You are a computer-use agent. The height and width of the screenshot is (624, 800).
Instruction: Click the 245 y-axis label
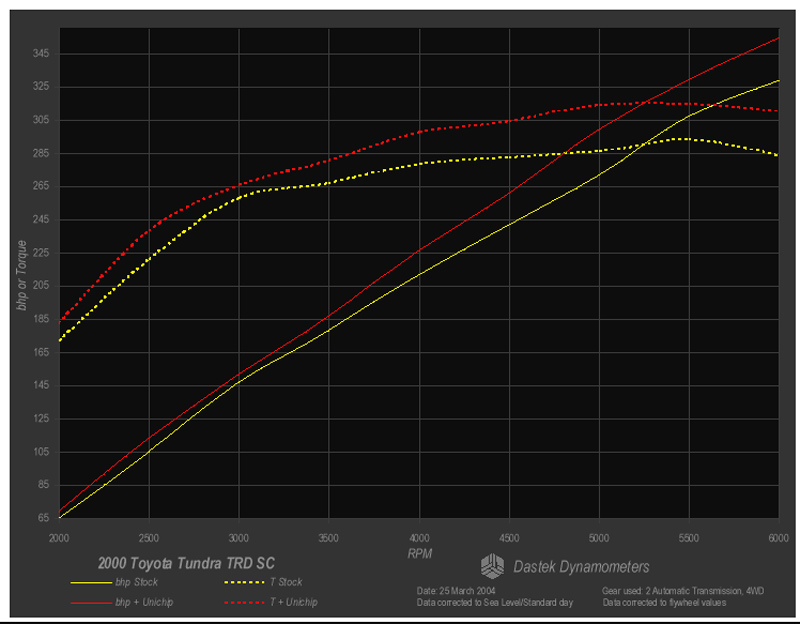tap(41, 219)
